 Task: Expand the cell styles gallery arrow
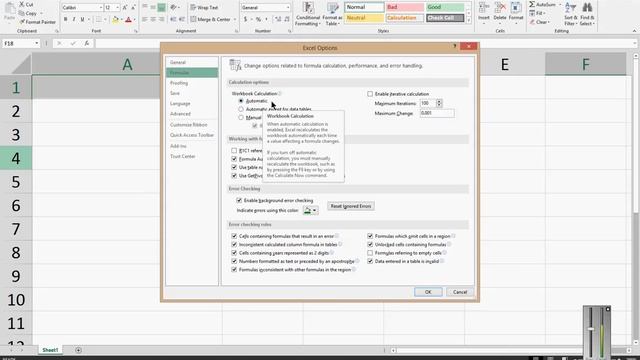(x=469, y=21)
